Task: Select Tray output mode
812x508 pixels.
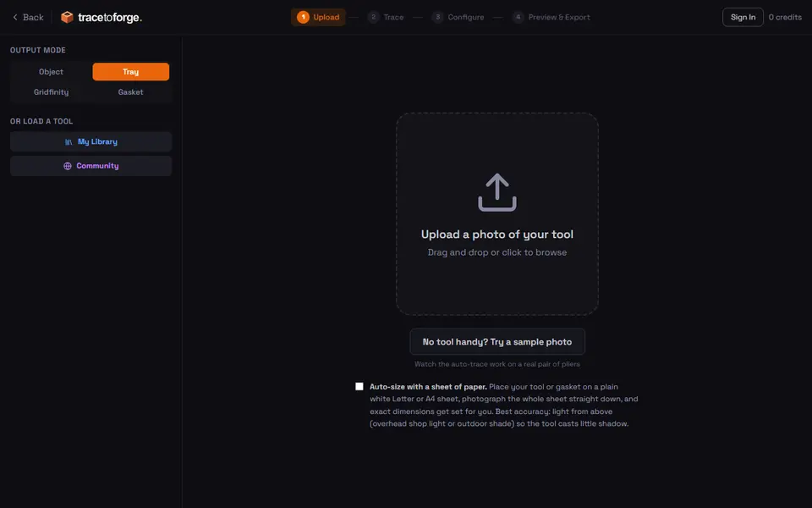Action: pos(130,71)
